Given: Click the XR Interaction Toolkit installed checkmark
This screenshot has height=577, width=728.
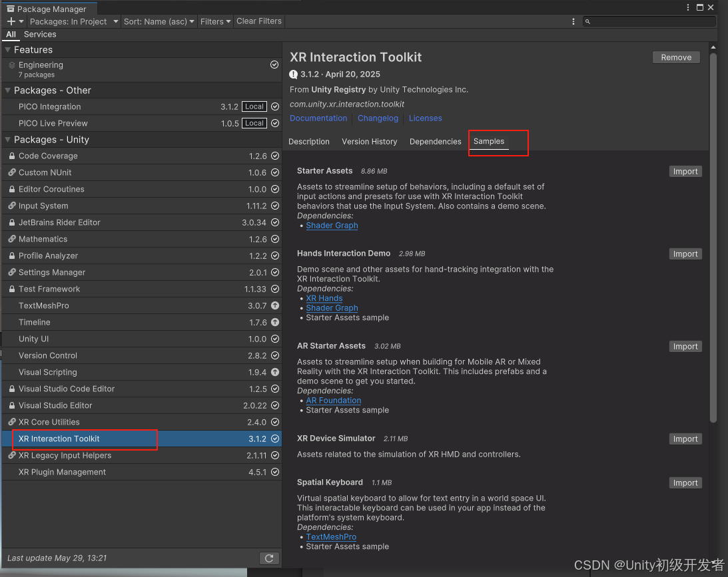Looking at the screenshot, I should pyautogui.click(x=275, y=439).
